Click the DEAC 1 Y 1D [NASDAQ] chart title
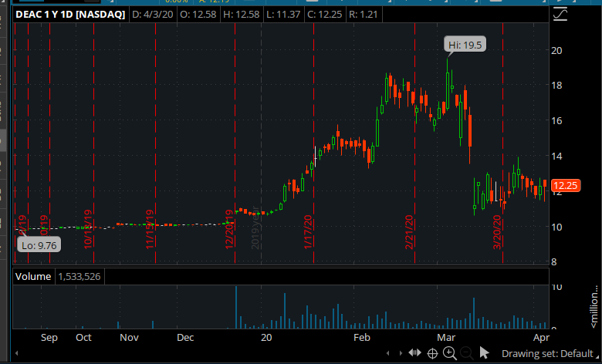 [x=70, y=15]
